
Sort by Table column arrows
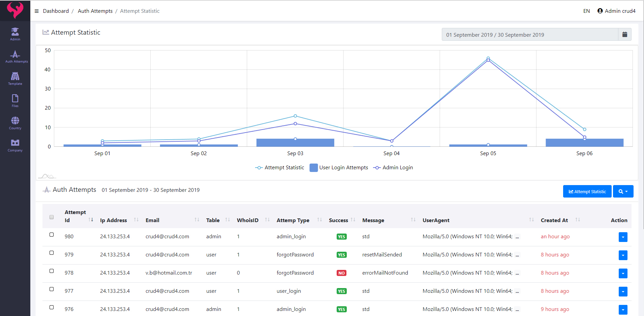[x=227, y=220]
